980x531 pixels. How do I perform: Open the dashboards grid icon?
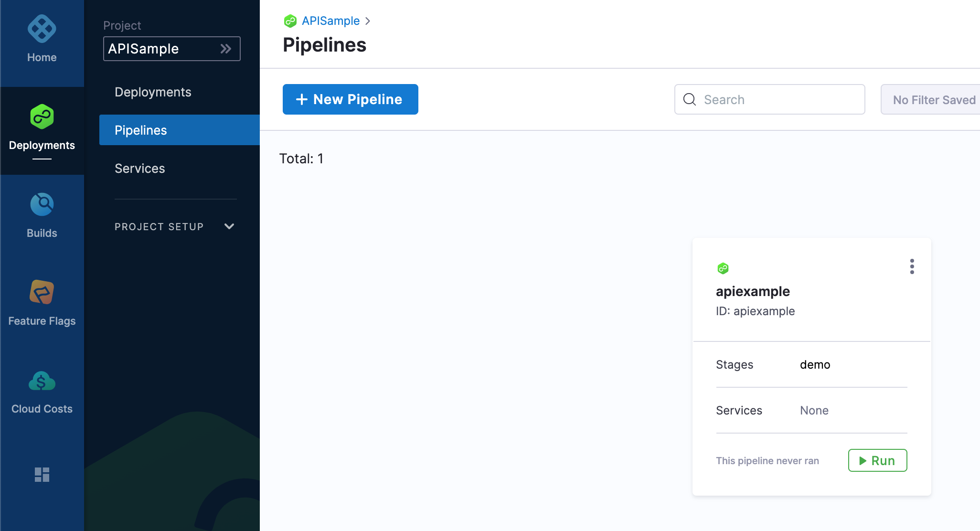pos(42,475)
